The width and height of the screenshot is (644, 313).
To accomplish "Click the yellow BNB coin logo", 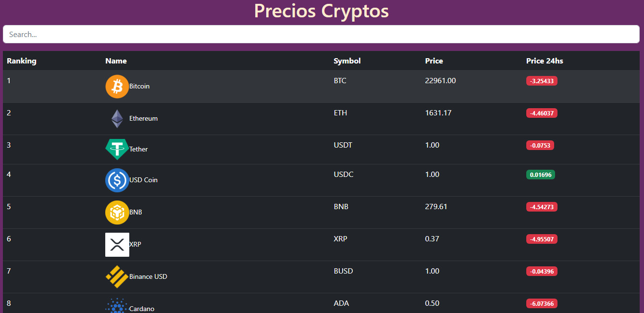I will (117, 213).
